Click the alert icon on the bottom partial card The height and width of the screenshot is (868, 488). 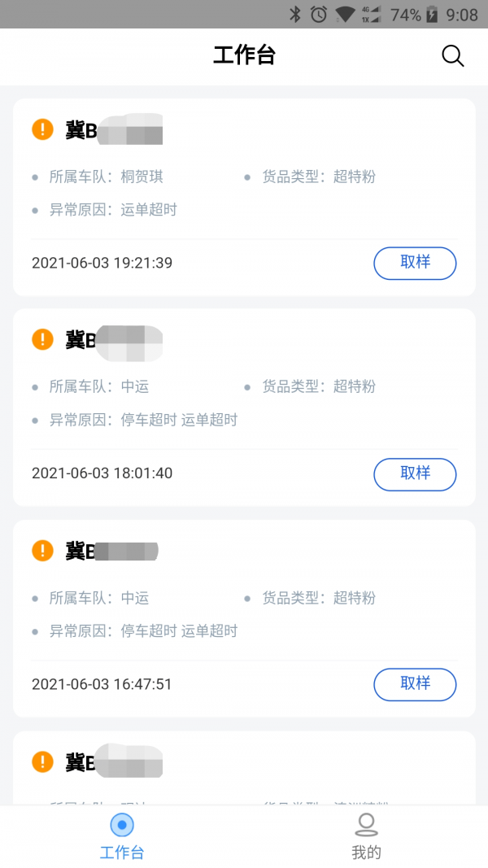point(43,761)
